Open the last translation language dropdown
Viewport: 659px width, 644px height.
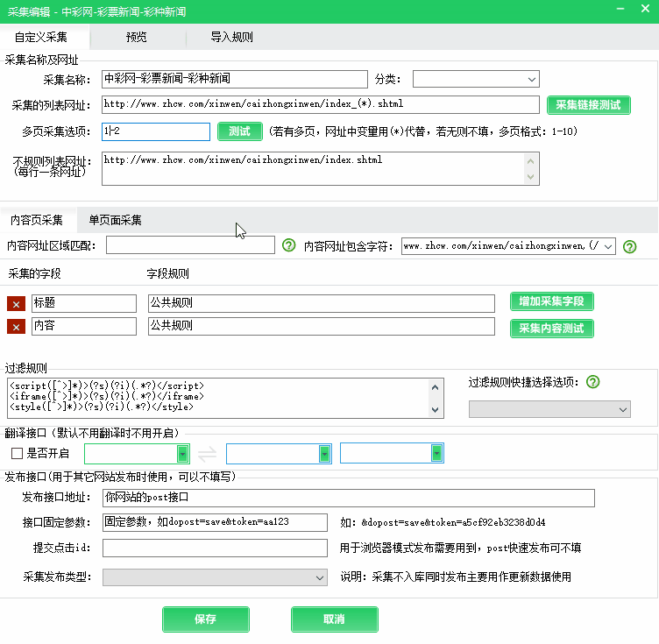click(436, 453)
